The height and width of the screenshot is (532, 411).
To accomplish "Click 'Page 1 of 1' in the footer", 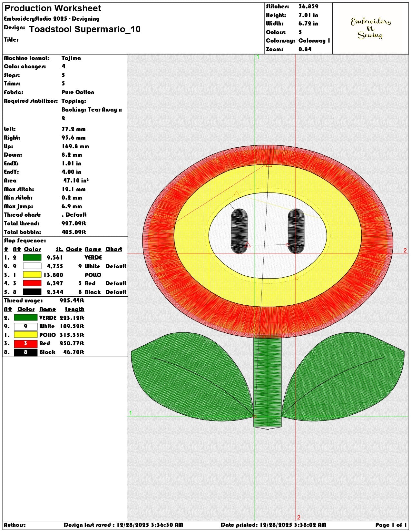I will coord(391,525).
